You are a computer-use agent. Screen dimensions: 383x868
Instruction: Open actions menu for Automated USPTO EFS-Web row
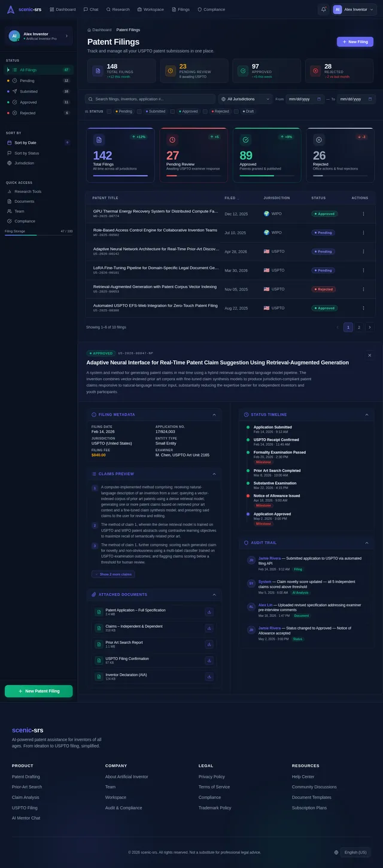363,308
